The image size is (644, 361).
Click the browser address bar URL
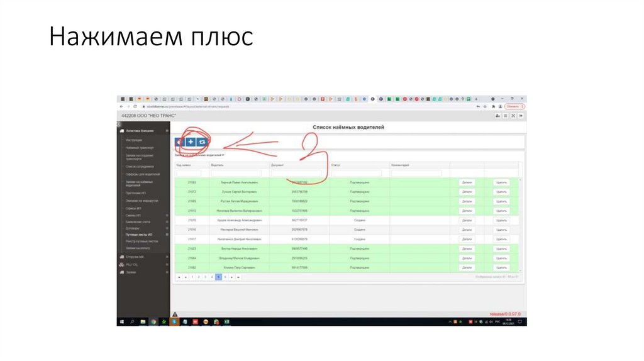pyautogui.click(x=187, y=106)
